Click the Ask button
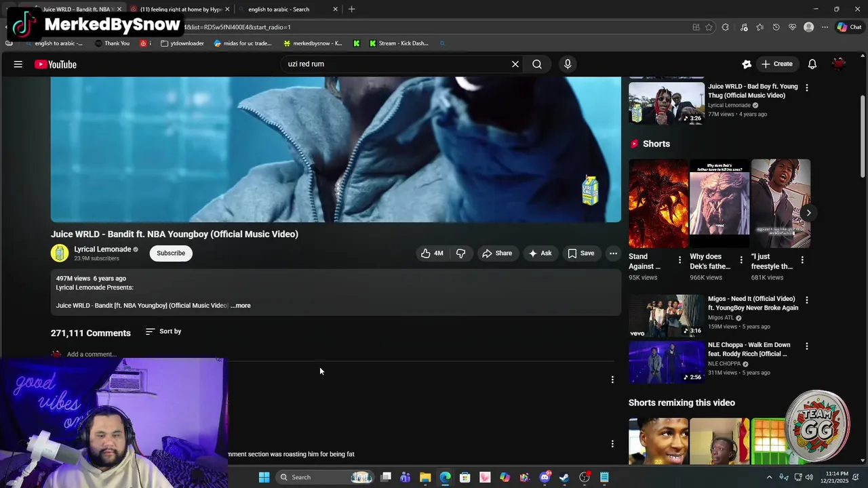This screenshot has height=488, width=868. click(540, 253)
